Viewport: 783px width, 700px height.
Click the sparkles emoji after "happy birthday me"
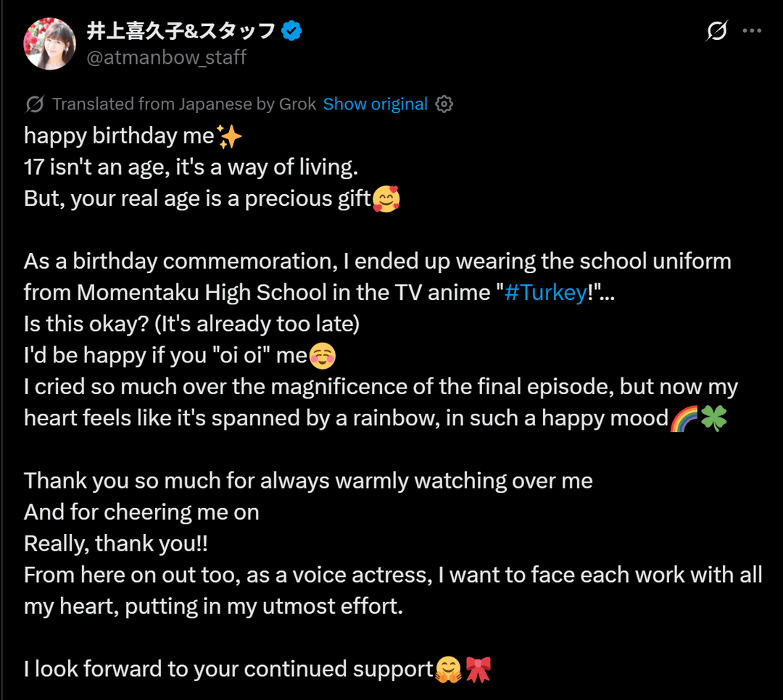point(229,136)
